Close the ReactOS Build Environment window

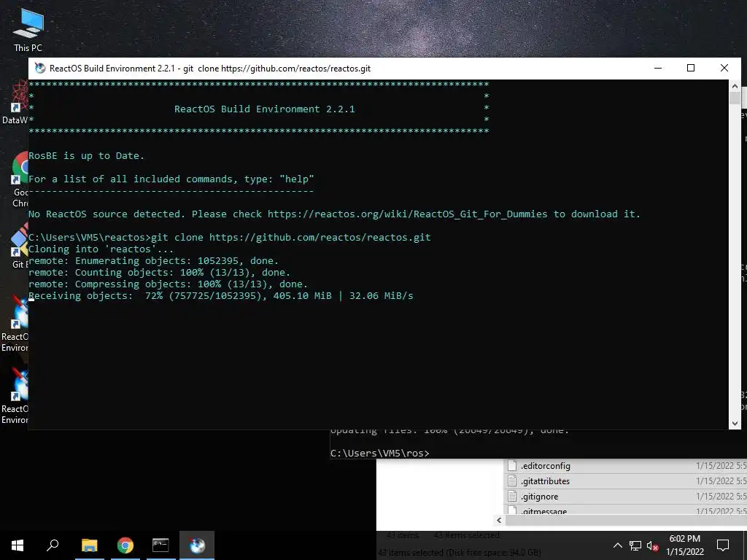point(724,68)
